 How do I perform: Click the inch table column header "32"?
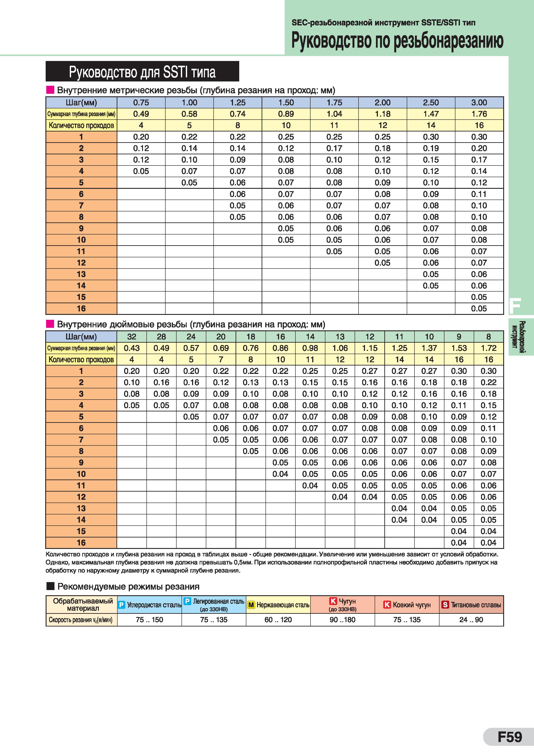(132, 336)
